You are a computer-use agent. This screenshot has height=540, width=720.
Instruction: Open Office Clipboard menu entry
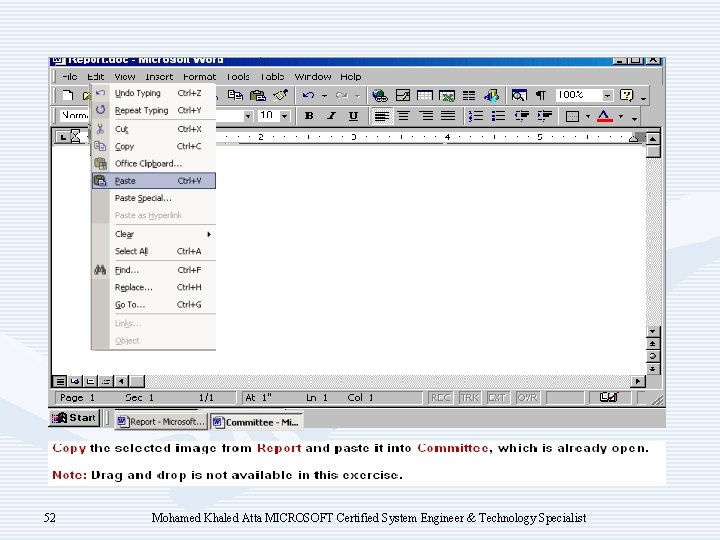(x=153, y=163)
